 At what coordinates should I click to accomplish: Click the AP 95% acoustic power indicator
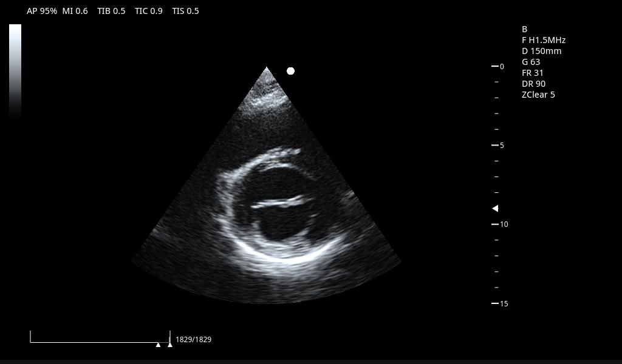pyautogui.click(x=41, y=11)
